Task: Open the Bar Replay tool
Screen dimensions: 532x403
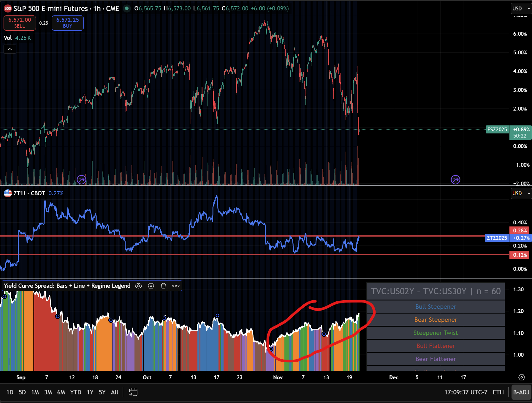Action: [133, 392]
